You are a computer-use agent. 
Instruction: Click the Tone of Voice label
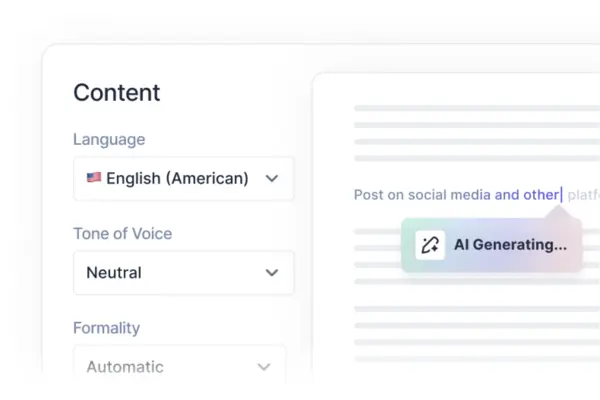(x=122, y=233)
